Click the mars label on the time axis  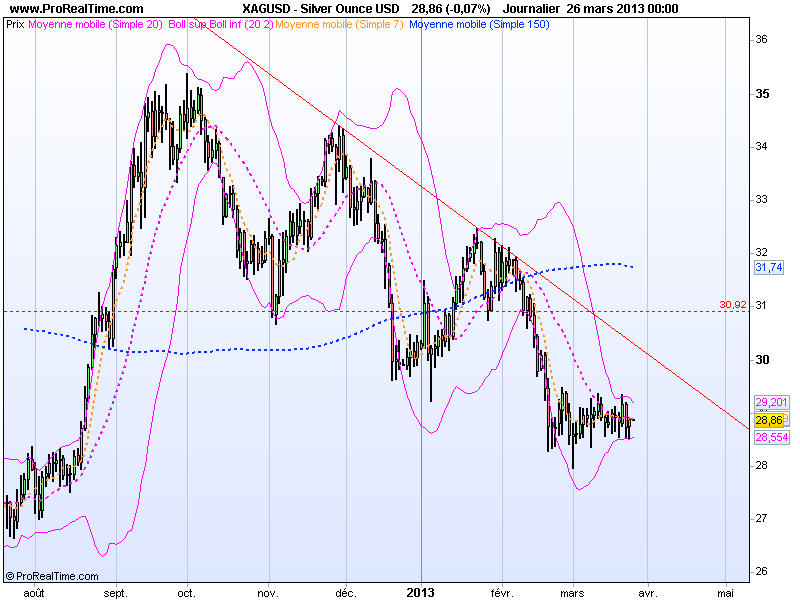[571, 591]
